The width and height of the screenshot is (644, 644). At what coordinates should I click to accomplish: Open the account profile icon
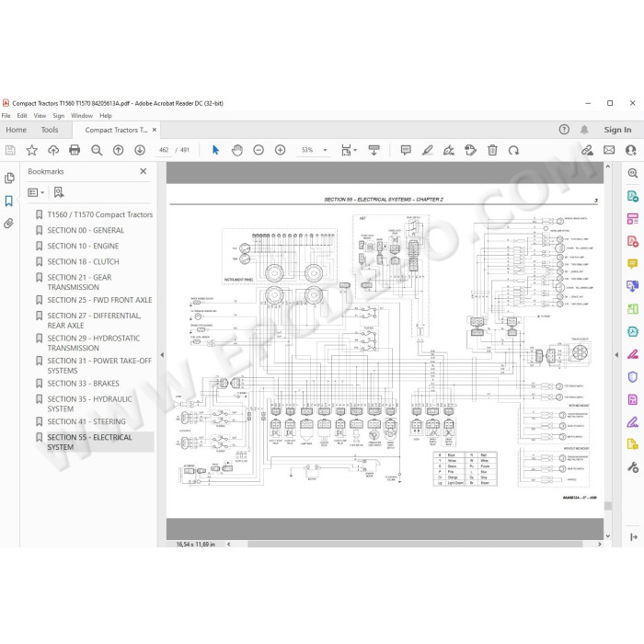[x=631, y=150]
